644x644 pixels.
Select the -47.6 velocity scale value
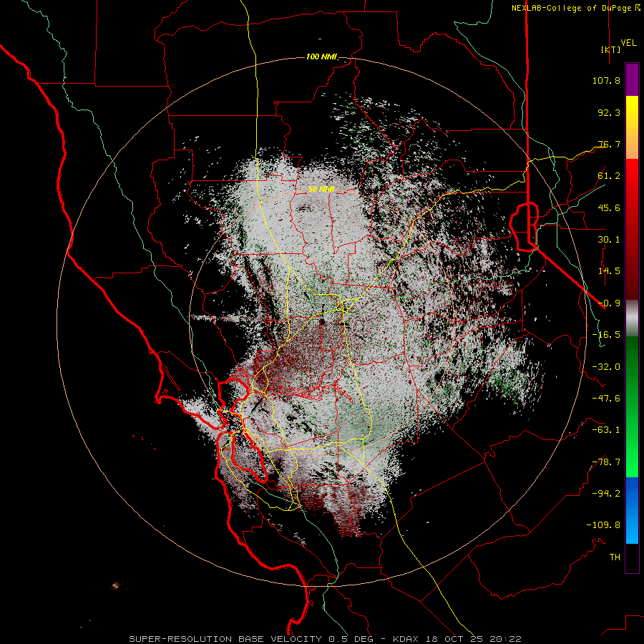pyautogui.click(x=606, y=399)
